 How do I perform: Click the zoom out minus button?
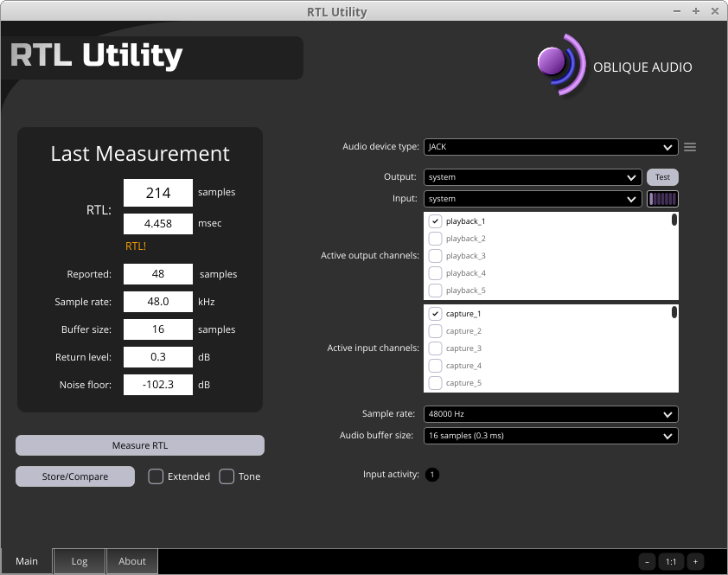coord(647,561)
